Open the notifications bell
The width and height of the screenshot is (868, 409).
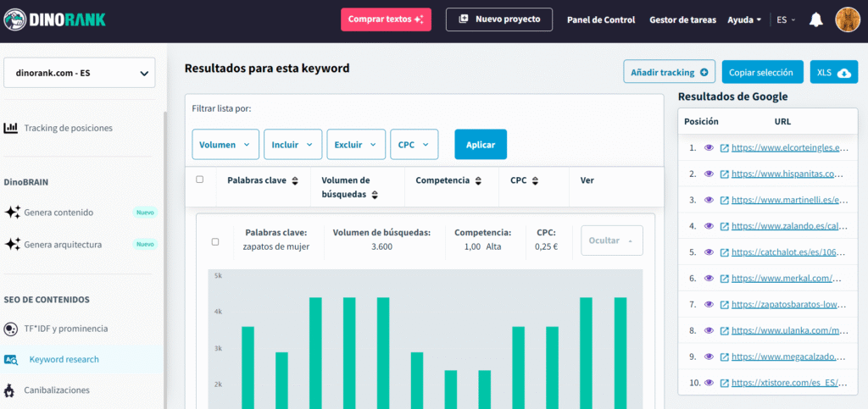click(815, 19)
